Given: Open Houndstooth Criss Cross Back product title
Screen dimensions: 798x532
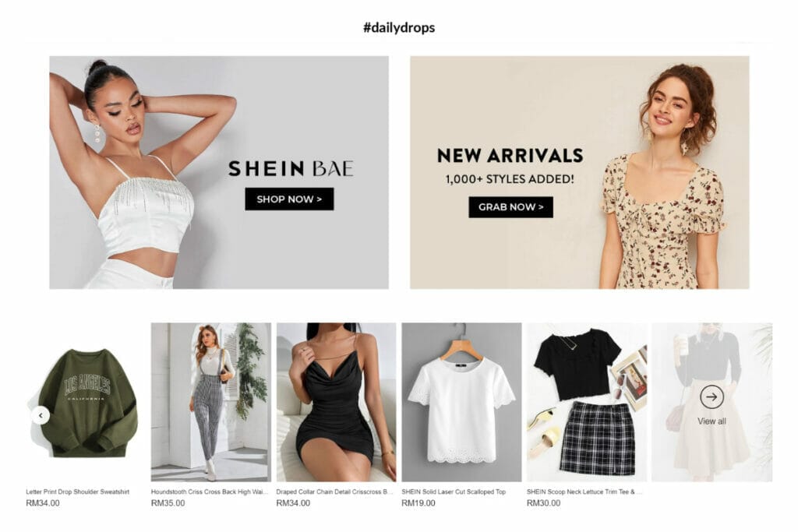Looking at the screenshot, I should point(209,491).
